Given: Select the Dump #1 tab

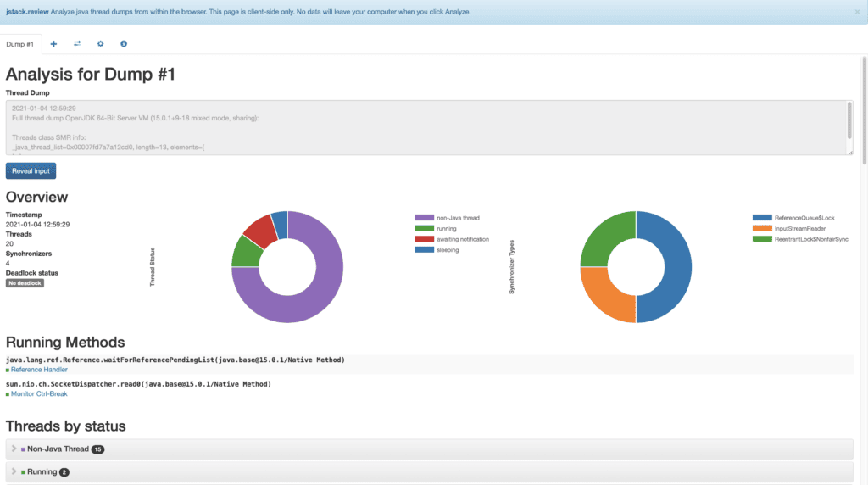Looking at the screenshot, I should point(20,44).
